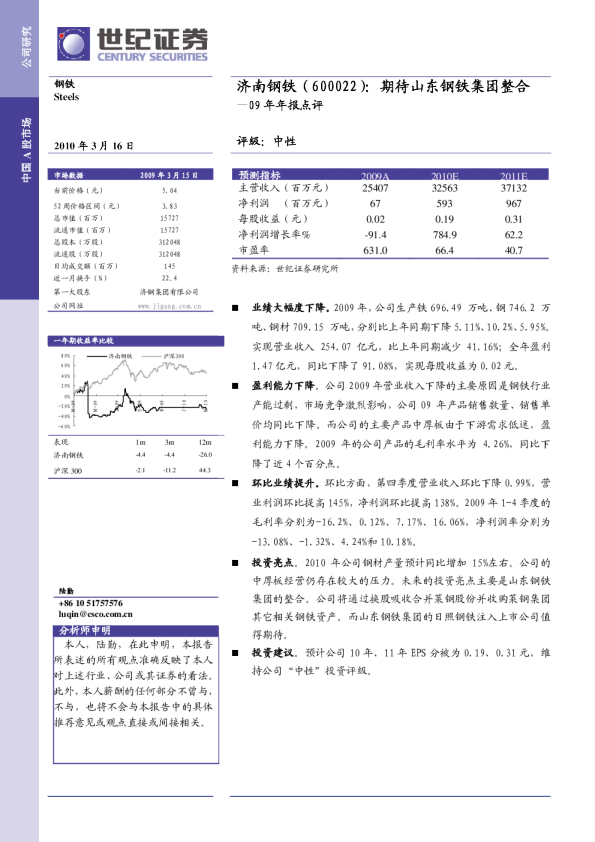Open the company website www.jigang.com.cn
This screenshot has height=842, width=595.
169,306
